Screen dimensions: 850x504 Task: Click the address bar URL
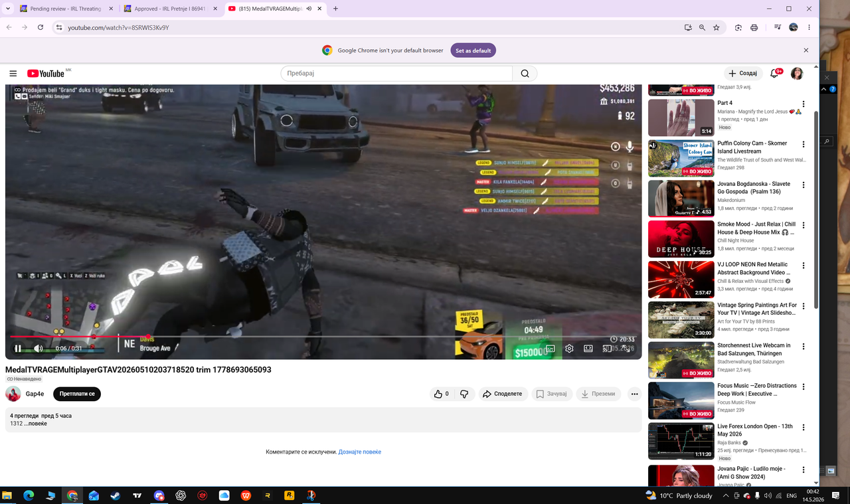(x=118, y=28)
